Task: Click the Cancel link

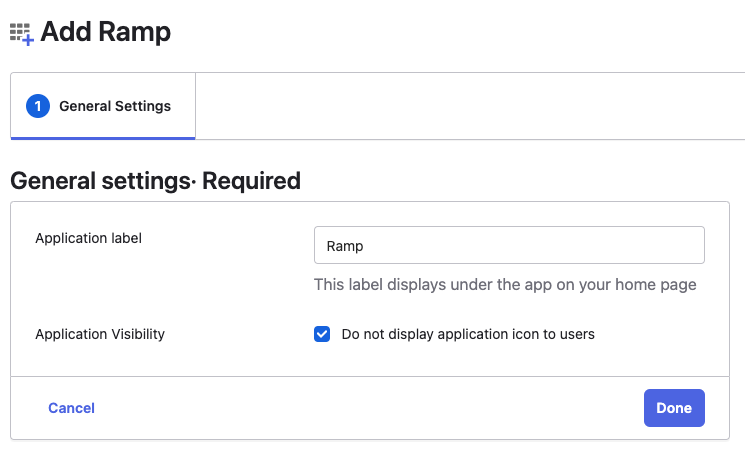Action: [71, 408]
